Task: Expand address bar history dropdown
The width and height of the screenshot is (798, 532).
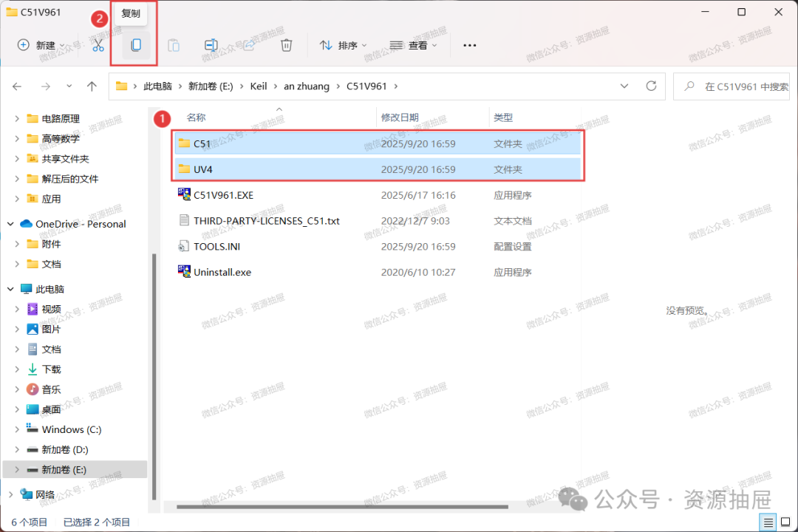Action: [x=624, y=86]
